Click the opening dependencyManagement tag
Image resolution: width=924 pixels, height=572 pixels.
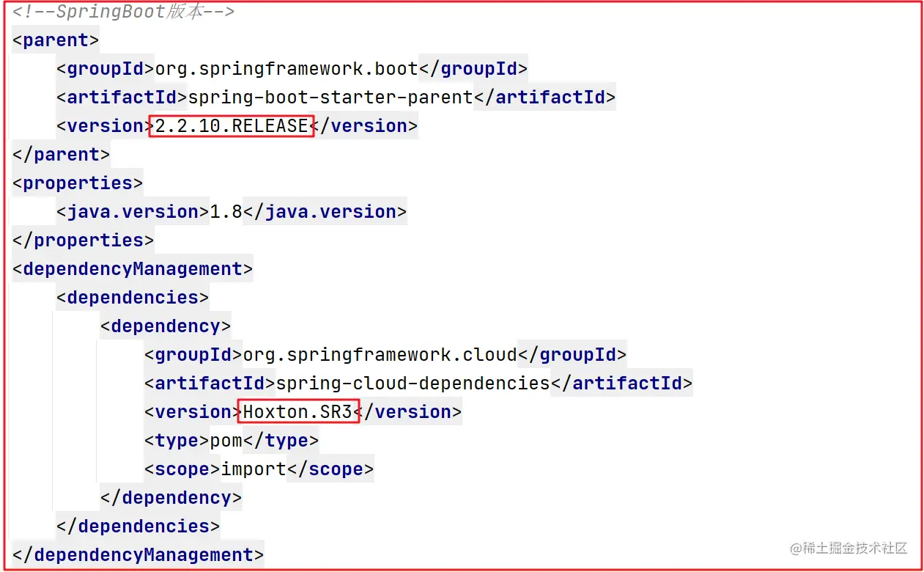point(133,269)
